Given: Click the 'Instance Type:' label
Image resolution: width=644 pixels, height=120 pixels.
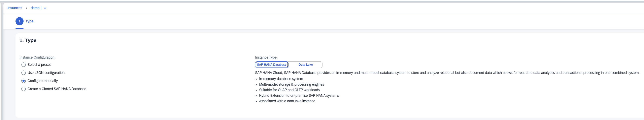Looking at the screenshot, I should (x=266, y=58).
